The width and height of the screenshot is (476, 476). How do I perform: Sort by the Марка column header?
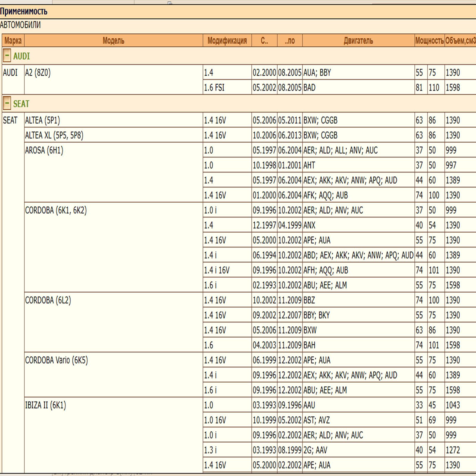point(13,41)
